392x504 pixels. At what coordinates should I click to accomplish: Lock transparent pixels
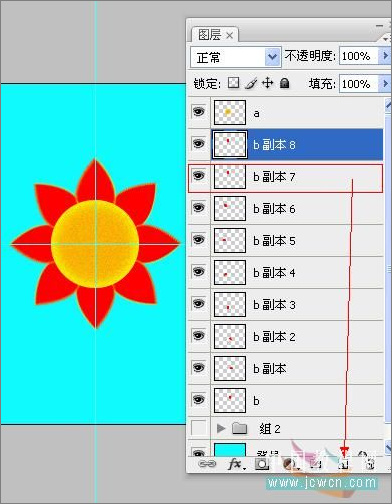(233, 83)
